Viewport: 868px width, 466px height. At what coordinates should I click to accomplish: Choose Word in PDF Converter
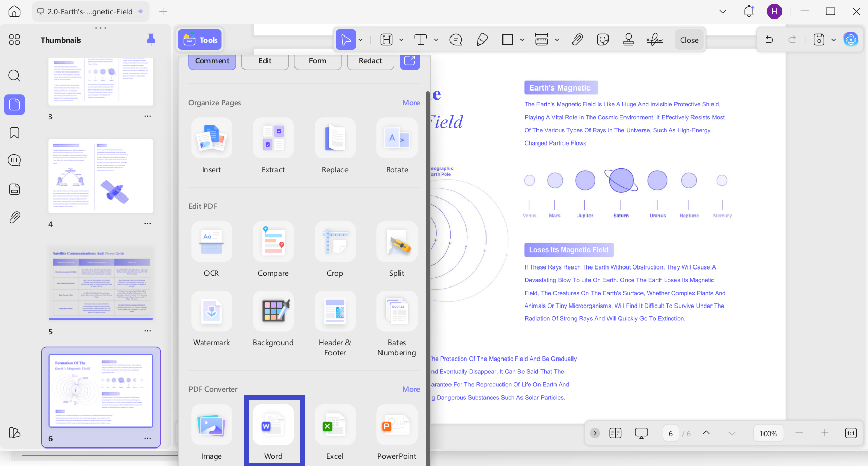pos(273,425)
